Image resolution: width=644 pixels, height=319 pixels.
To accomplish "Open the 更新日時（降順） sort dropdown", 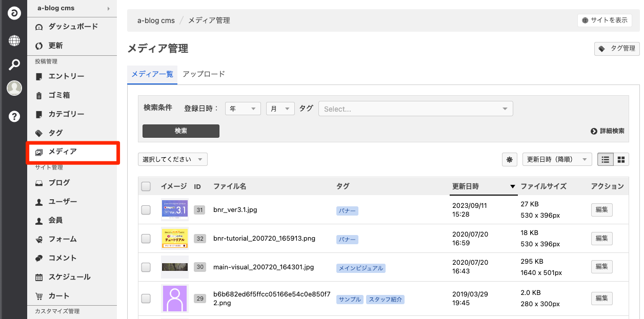I will pos(557,160).
